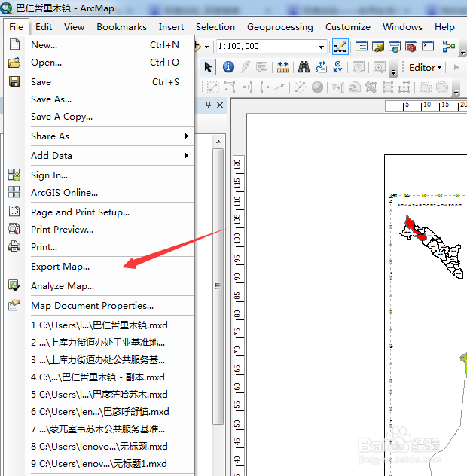Click the Hyperlink lightning tool
Viewport: 467px width, 476px height.
tap(245, 67)
